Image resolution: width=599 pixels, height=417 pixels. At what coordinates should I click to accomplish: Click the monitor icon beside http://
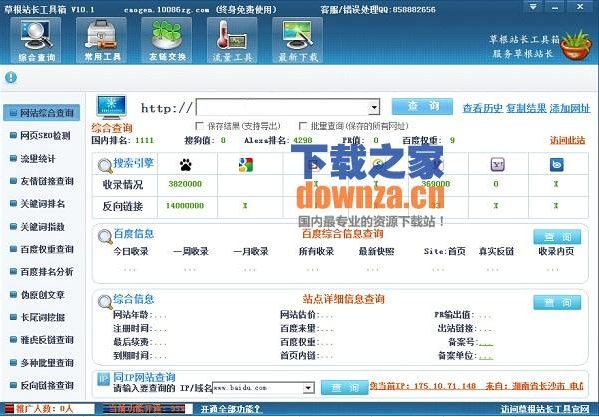(111, 107)
